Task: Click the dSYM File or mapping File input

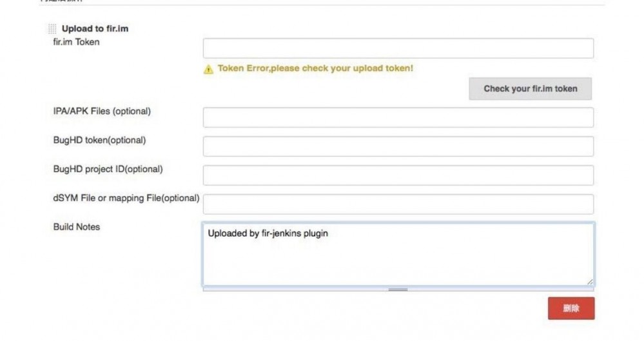Action: (398, 204)
